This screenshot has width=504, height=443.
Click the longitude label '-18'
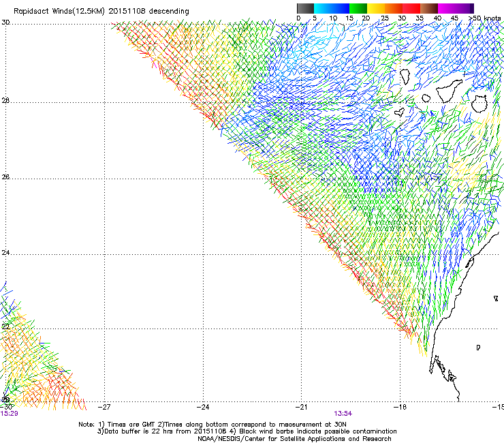[400, 407]
